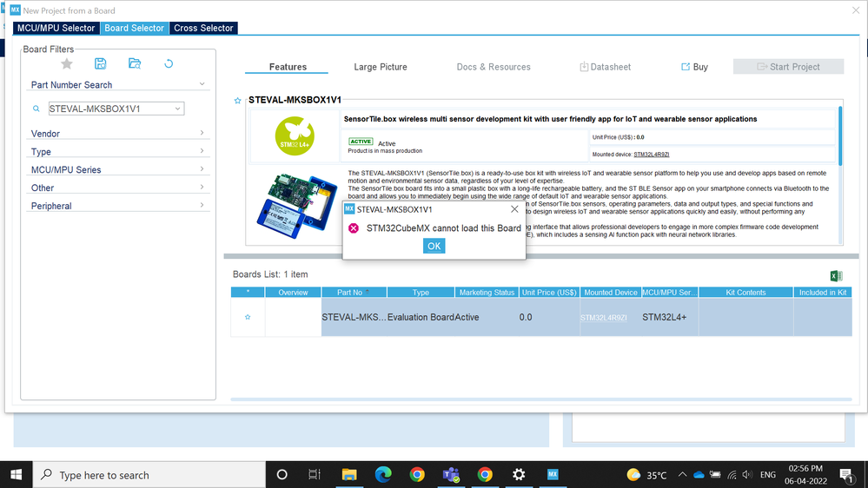868x488 pixels.
Task: Click the features panel vertical scrollbar
Action: click(x=840, y=136)
